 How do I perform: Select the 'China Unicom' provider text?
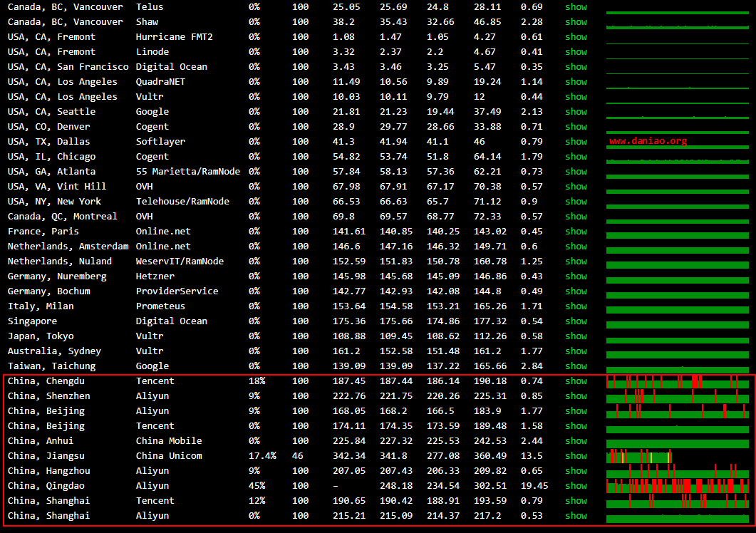tap(169, 456)
